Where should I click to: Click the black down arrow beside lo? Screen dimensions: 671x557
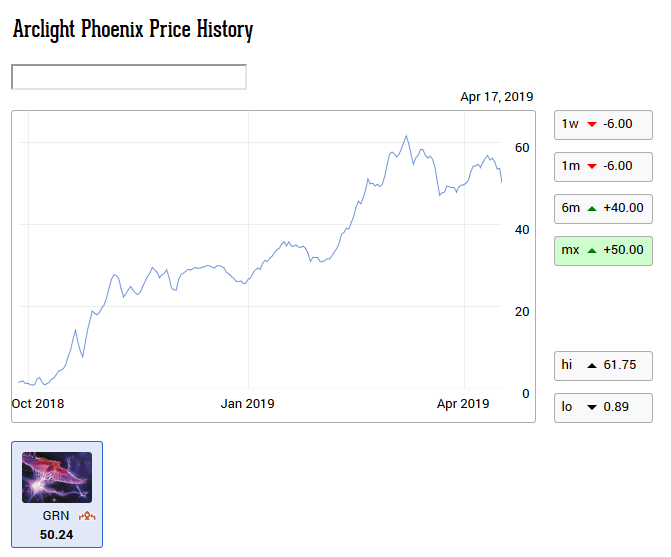pyautogui.click(x=592, y=408)
